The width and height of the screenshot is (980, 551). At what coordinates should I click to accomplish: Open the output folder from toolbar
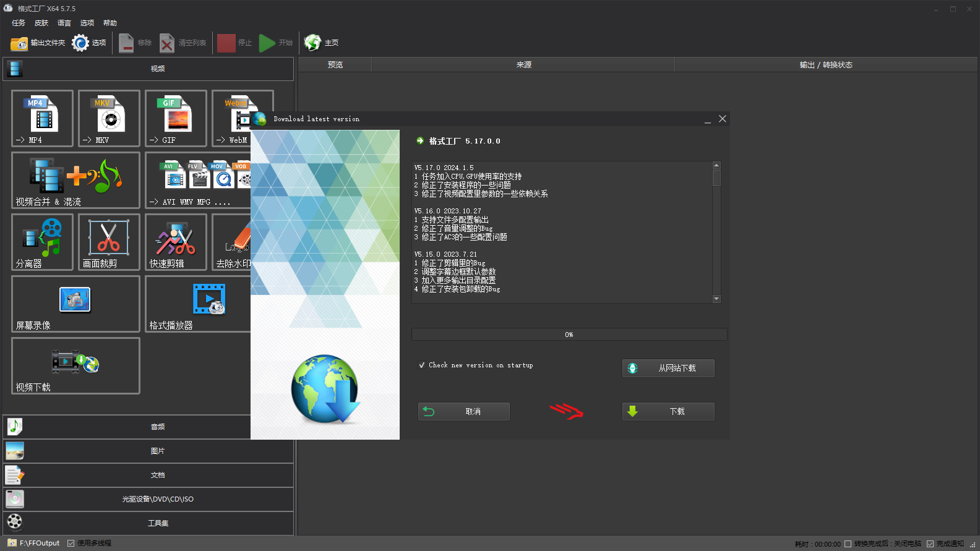[x=38, y=43]
